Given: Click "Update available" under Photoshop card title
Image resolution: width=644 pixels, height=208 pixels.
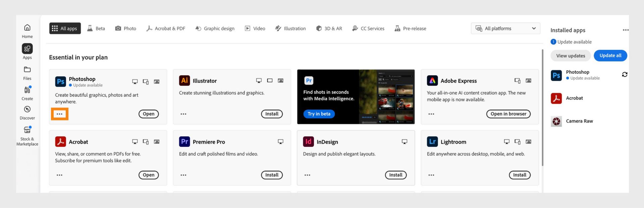Looking at the screenshot, I should pos(88,85).
